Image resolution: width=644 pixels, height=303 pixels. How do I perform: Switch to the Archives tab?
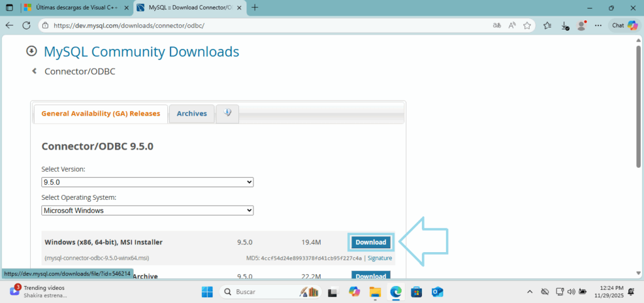coord(192,114)
